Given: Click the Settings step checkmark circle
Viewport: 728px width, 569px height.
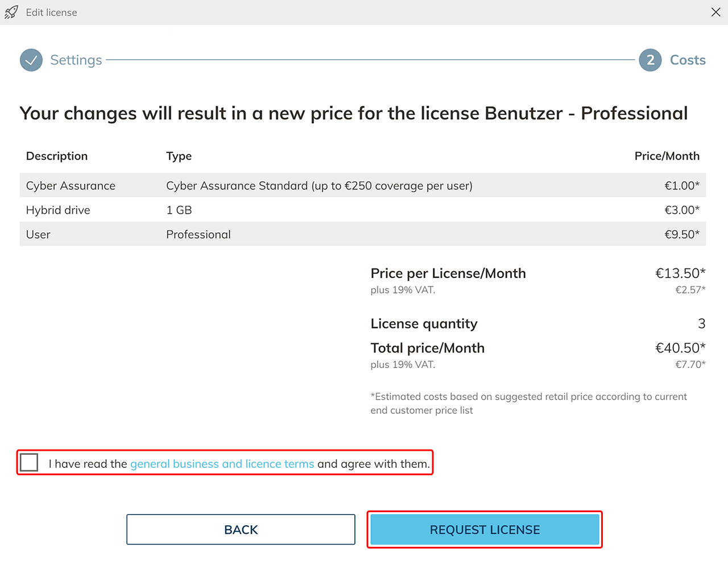Looking at the screenshot, I should tap(31, 60).
